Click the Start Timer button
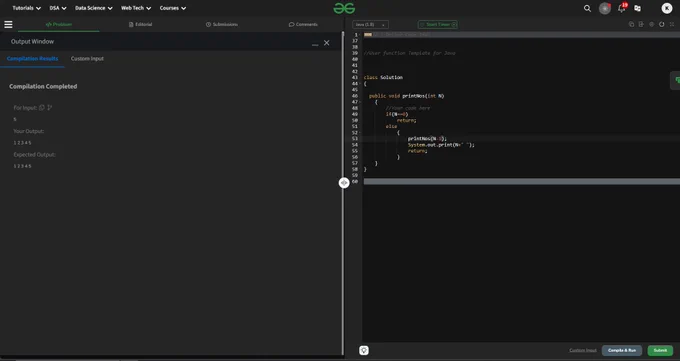Viewport: 680px width, 361px height. tap(438, 25)
